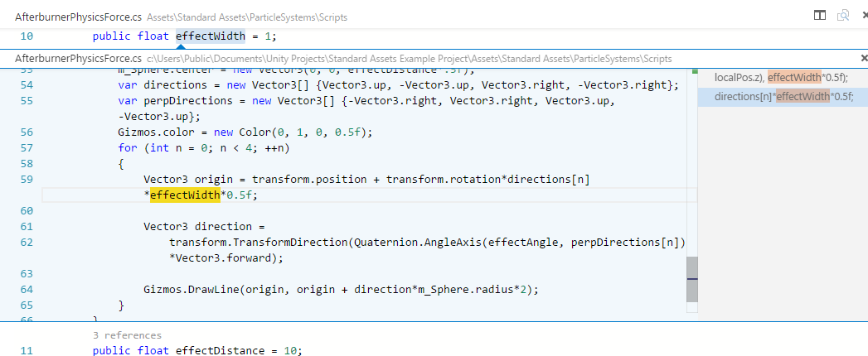The image size is (868, 356).
Task: Select the inner AfterburnerPhysicsForce.cs tab with full path
Action: pos(78,59)
